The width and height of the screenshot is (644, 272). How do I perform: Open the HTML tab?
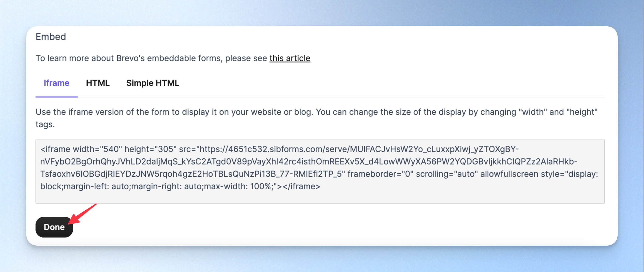tap(98, 83)
